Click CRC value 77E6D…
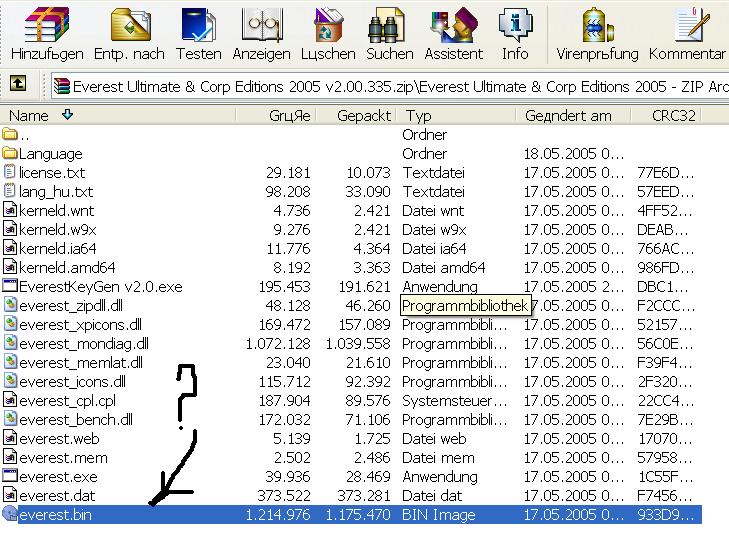 pos(665,172)
